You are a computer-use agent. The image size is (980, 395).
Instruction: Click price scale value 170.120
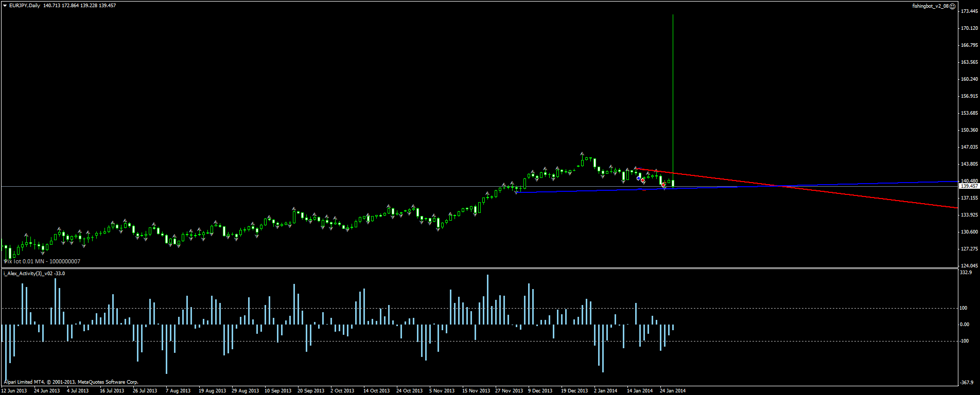pos(969,28)
